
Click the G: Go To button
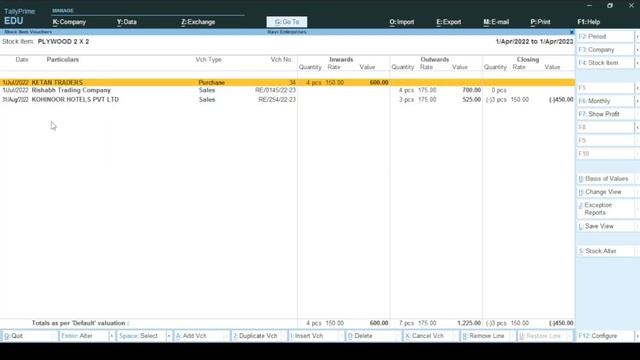[287, 22]
